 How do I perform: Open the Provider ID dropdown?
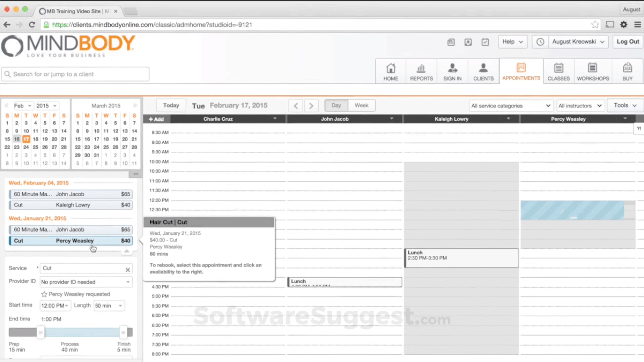click(86, 282)
